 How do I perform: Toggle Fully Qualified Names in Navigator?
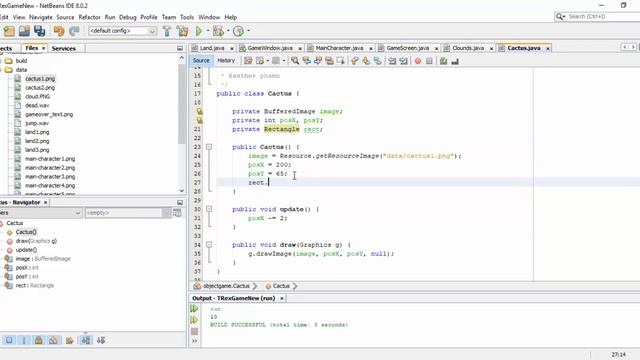click(x=70, y=340)
